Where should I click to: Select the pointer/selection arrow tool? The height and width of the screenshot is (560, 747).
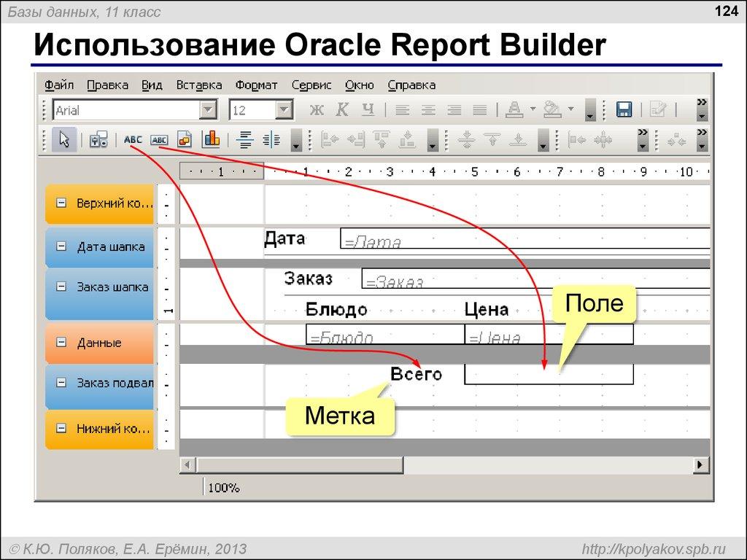(x=63, y=139)
